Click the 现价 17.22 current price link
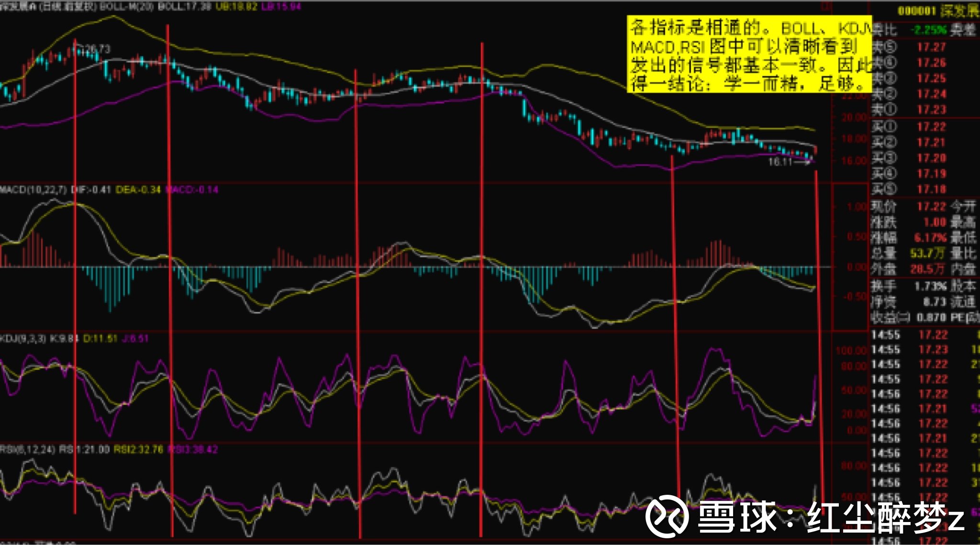Image resolution: width=980 pixels, height=545 pixels. tap(931, 207)
